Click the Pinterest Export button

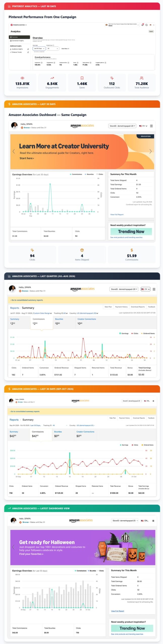[x=151, y=31]
